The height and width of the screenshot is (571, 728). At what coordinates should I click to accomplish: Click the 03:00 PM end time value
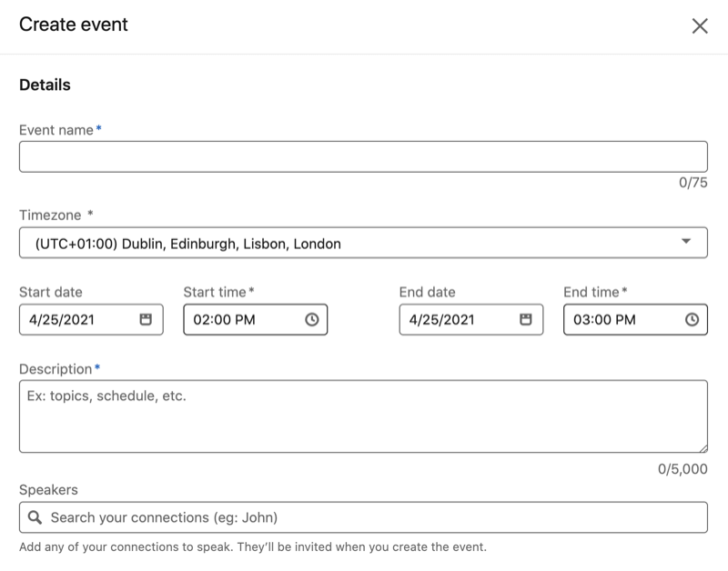[x=604, y=319]
